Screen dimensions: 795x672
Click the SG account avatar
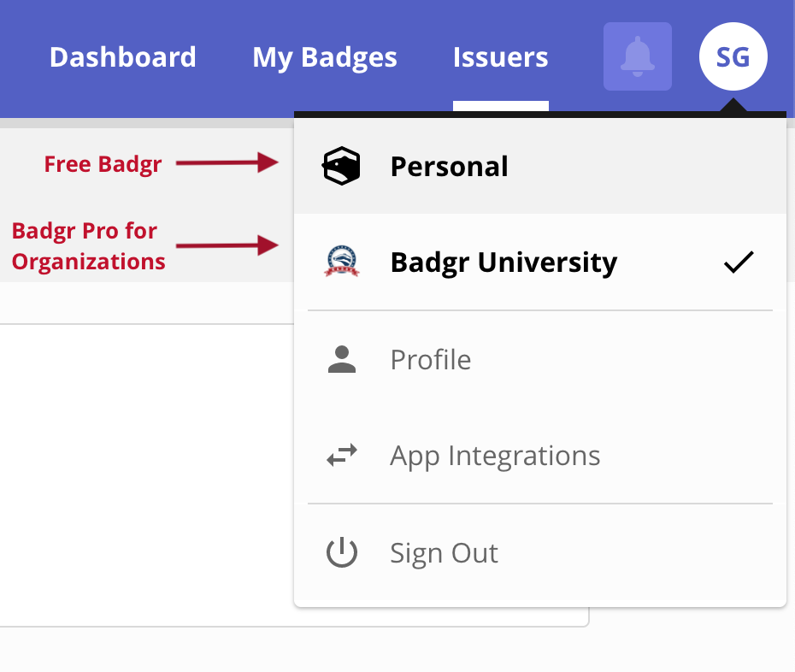pyautogui.click(x=733, y=56)
